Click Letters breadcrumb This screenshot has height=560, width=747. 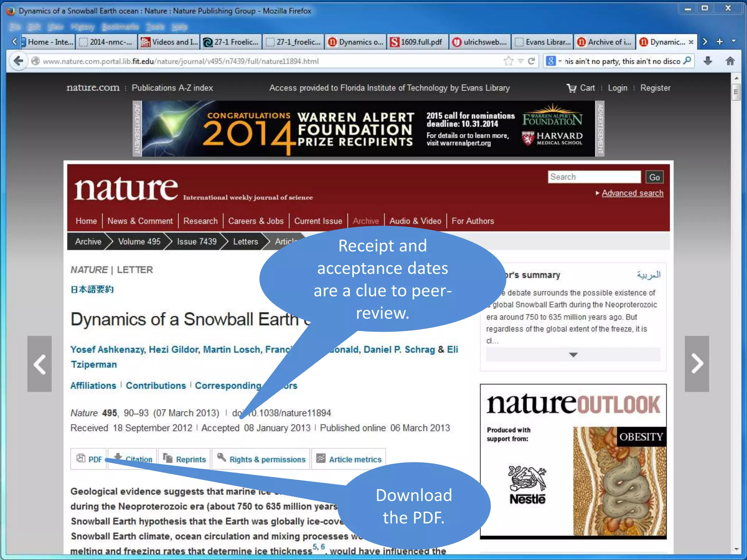click(245, 241)
